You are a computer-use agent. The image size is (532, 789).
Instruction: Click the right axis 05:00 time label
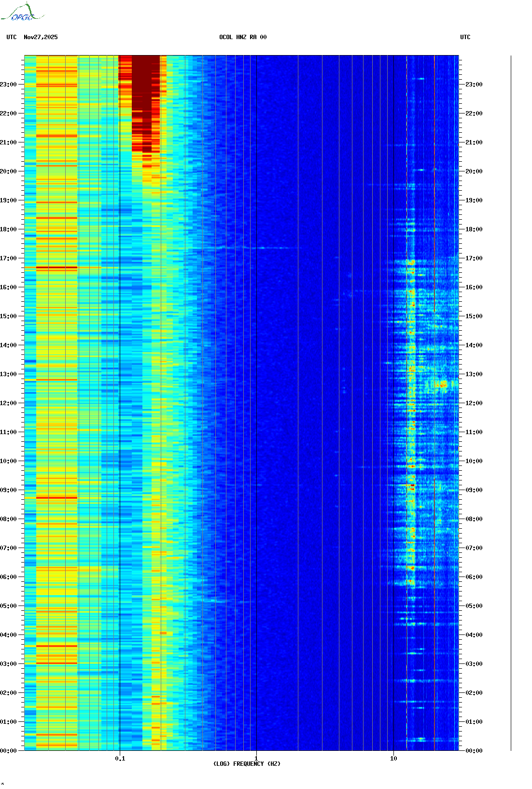(x=474, y=606)
